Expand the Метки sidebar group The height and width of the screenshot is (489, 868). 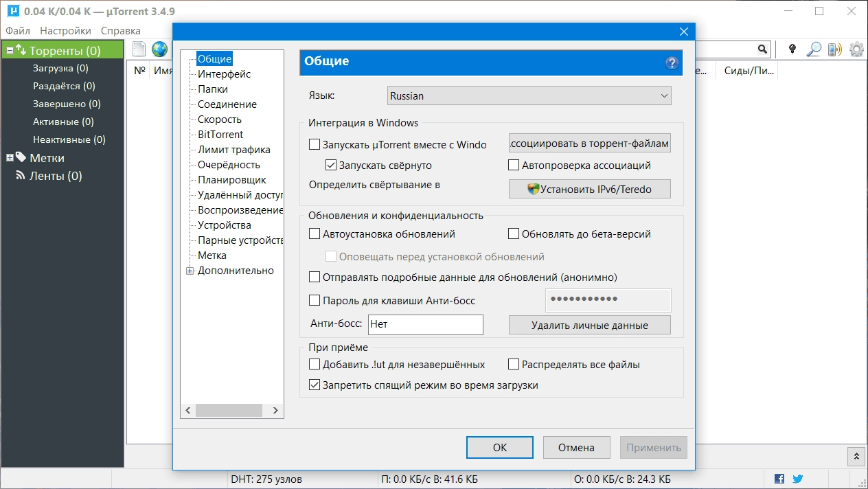pyautogui.click(x=10, y=158)
